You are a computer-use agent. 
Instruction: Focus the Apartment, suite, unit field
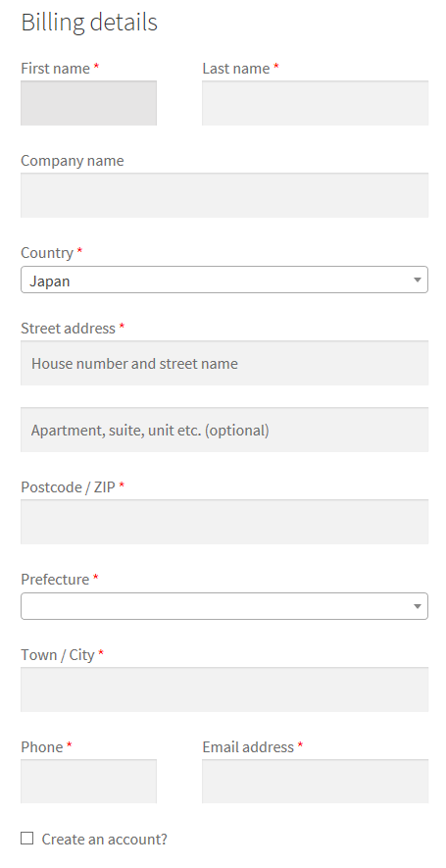point(224,430)
